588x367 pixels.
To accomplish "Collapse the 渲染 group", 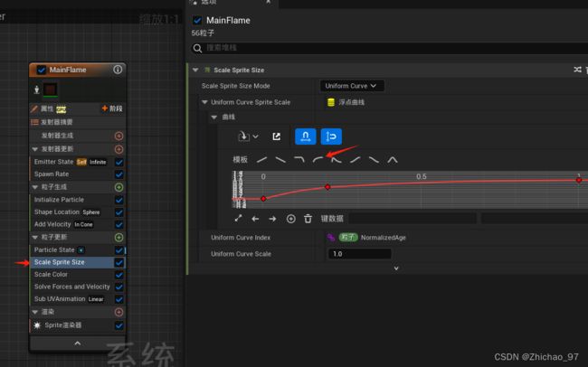I will tap(35, 312).
